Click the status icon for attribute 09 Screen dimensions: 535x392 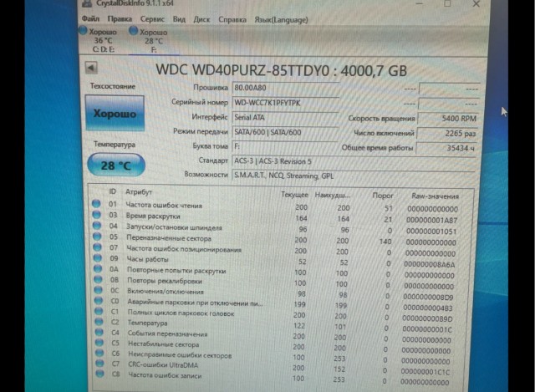(98, 257)
